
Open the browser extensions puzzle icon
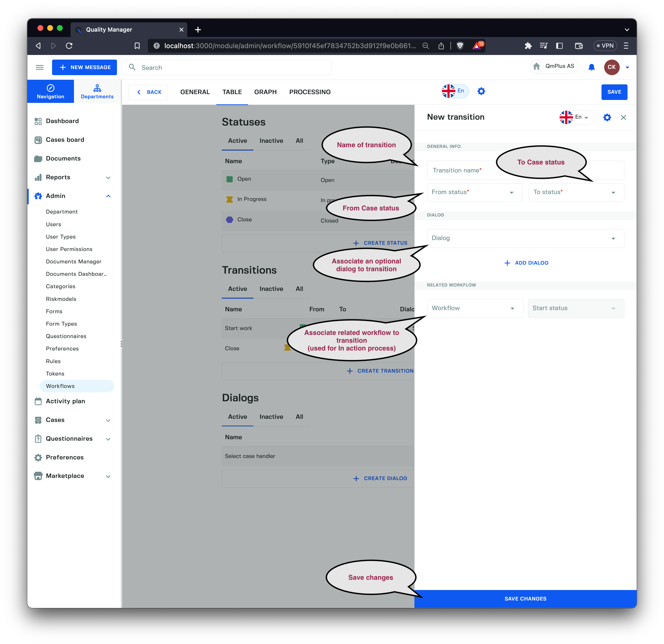point(528,46)
